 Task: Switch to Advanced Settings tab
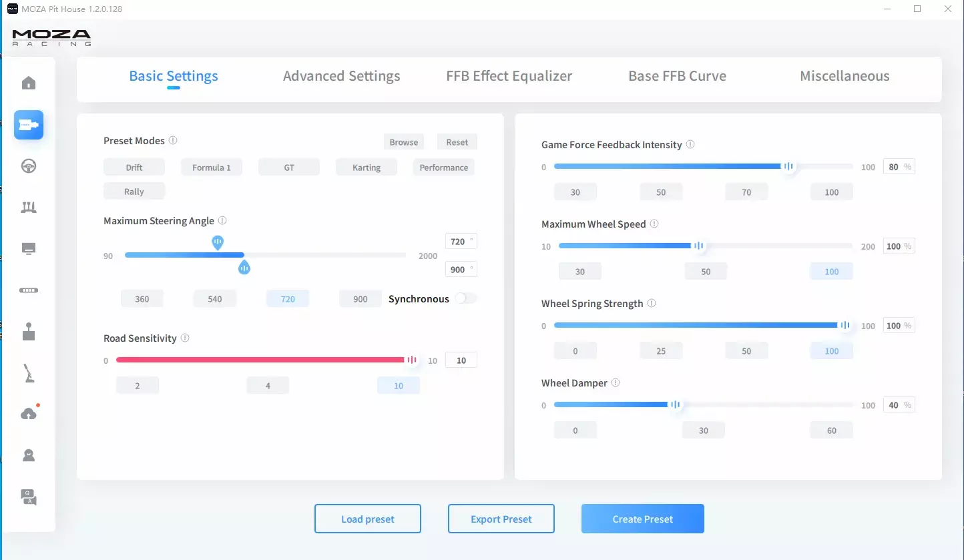(341, 76)
